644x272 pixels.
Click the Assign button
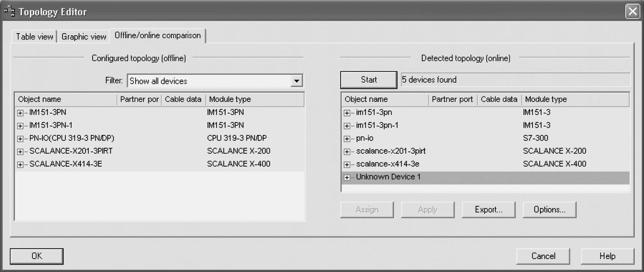367,209
